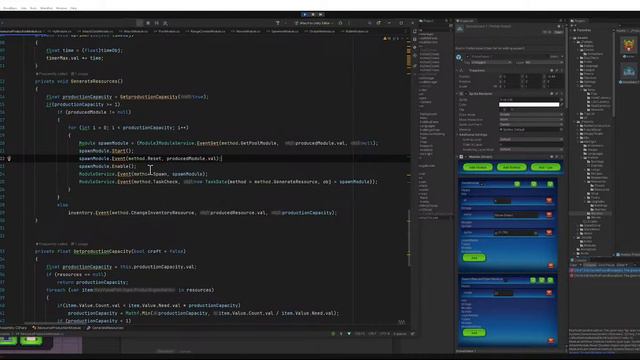Image resolution: width=640 pixels, height=360 pixels.
Task: Collapse the Module script component
Action: pyautogui.click(x=457, y=157)
